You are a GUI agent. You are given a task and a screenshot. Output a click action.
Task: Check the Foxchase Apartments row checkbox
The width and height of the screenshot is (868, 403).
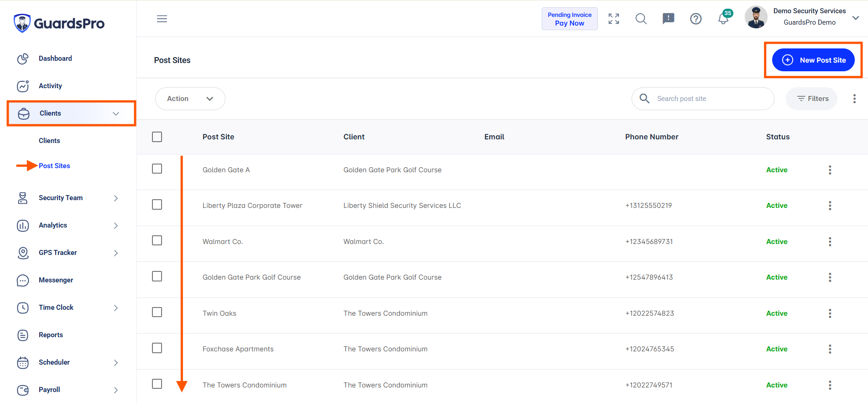tap(157, 348)
